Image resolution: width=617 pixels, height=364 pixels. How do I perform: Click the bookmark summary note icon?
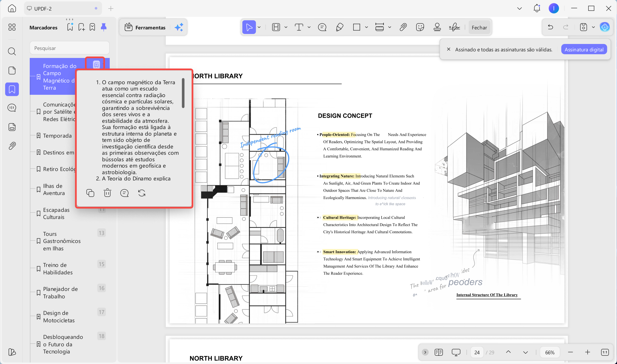[96, 65]
